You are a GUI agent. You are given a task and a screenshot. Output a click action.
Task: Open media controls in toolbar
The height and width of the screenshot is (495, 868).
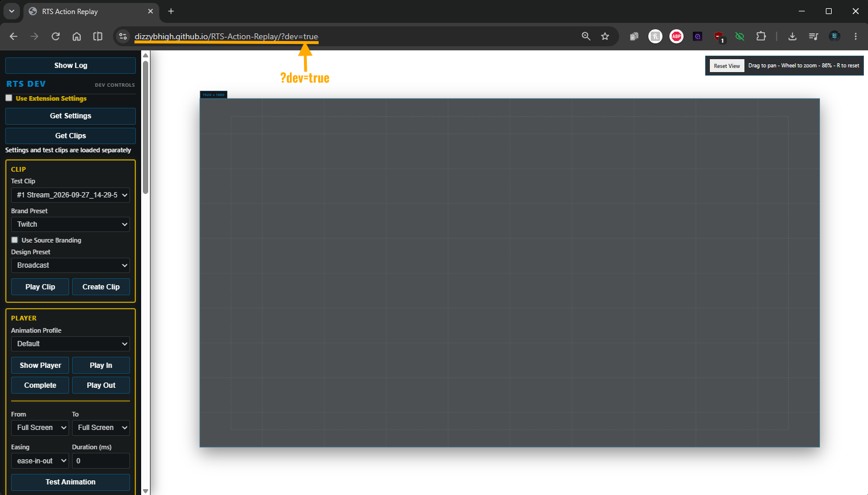pos(814,36)
